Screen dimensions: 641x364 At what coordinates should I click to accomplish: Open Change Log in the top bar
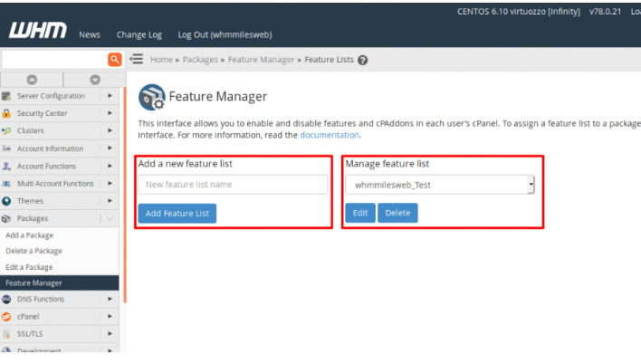[139, 34]
